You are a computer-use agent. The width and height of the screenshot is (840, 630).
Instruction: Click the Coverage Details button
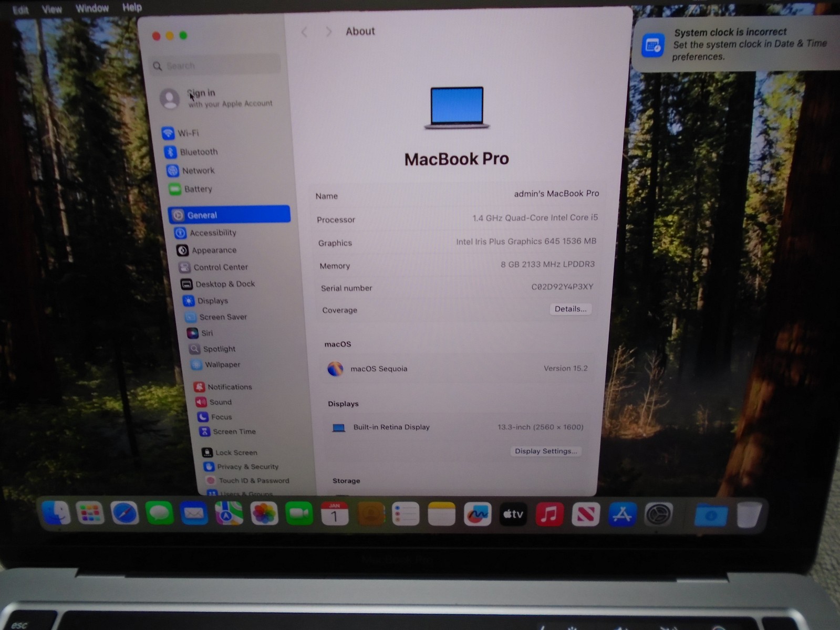pos(571,309)
